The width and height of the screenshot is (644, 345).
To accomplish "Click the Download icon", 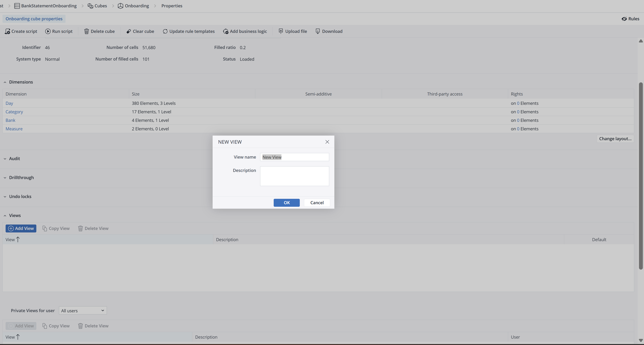I will tap(318, 31).
